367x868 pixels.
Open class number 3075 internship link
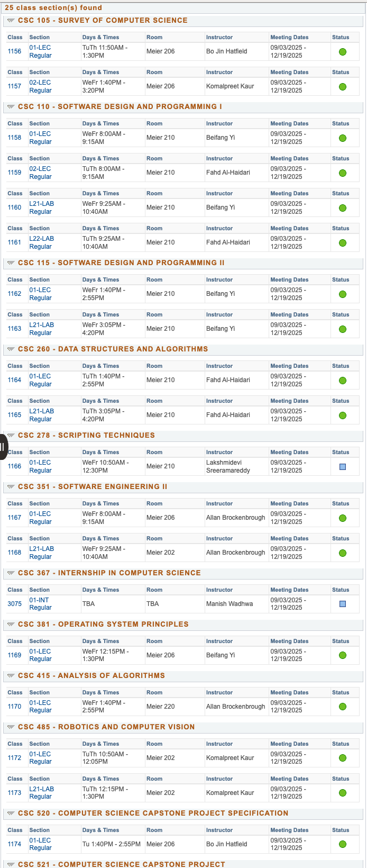tap(15, 604)
